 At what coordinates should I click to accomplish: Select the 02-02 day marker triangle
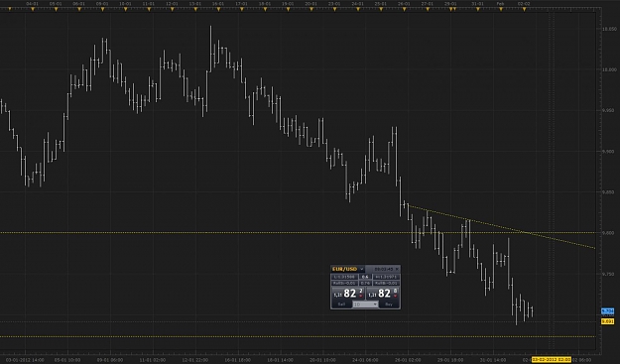[x=525, y=9]
